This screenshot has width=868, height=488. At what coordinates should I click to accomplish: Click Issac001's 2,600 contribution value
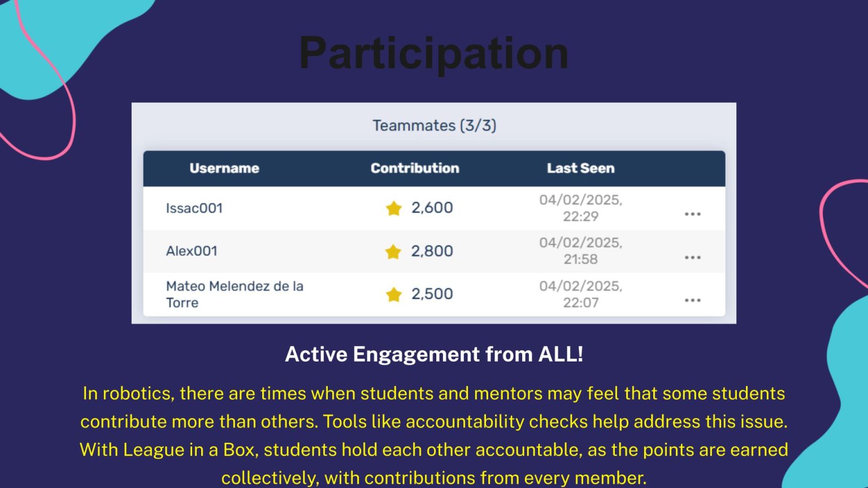click(x=432, y=208)
